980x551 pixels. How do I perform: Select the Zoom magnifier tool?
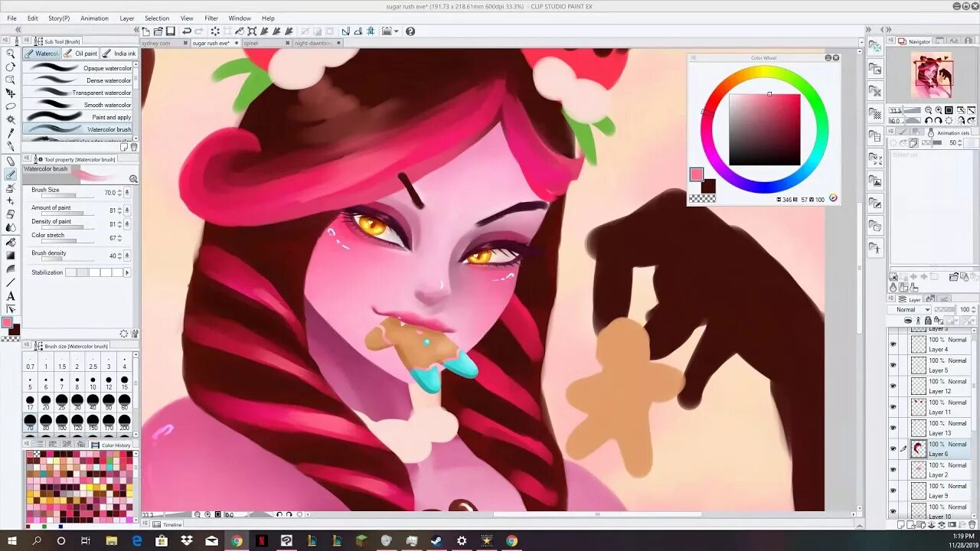click(11, 54)
